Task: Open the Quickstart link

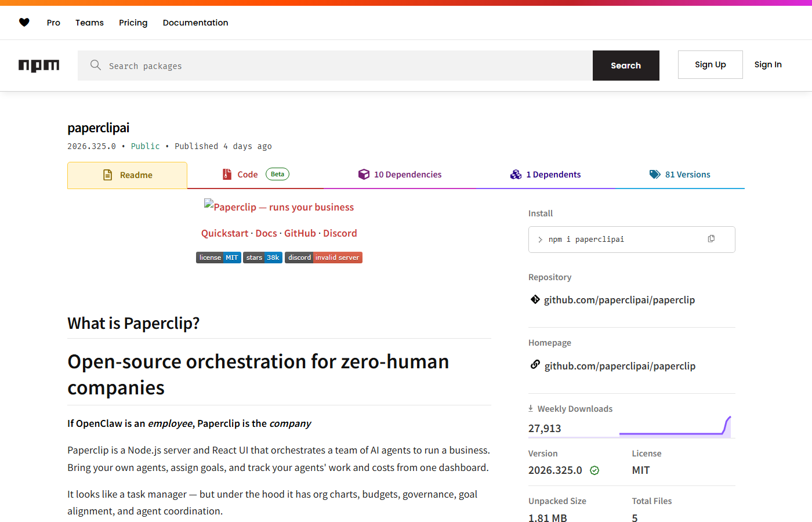Action: pyautogui.click(x=225, y=233)
